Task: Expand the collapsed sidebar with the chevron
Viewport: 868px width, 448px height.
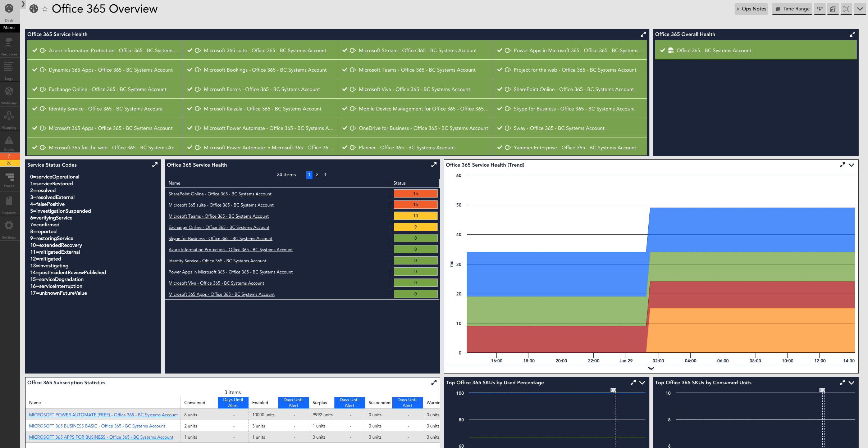Action: point(23,4)
